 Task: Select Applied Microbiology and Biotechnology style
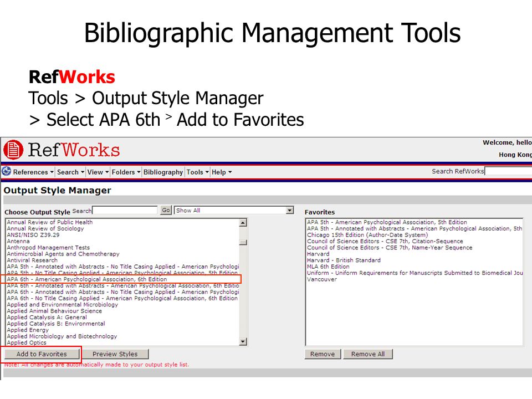[x=62, y=336]
